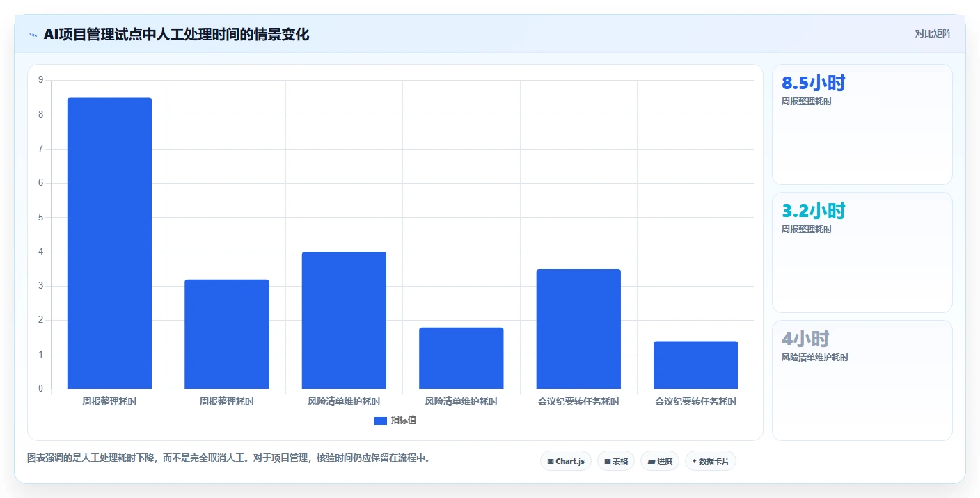The height and width of the screenshot is (498, 980).
Task: Toggle the 指标值 legend label
Action: [404, 420]
